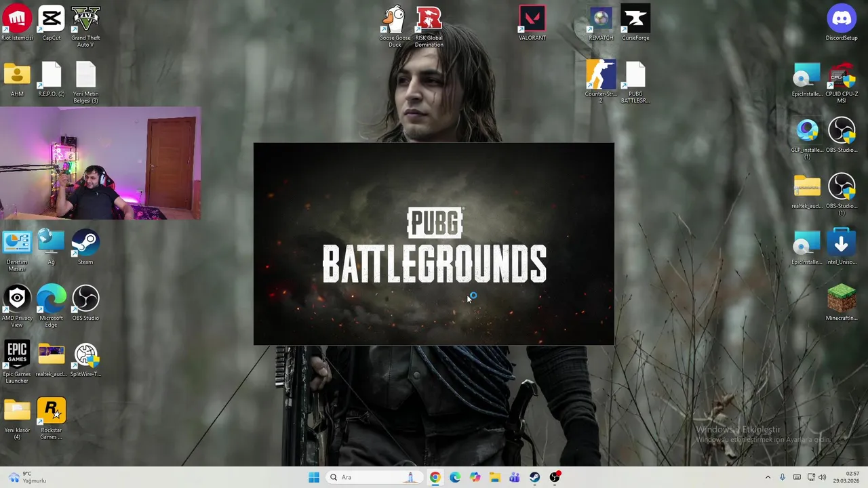Open the AHM folder icon
868x488 pixels.
click(17, 80)
